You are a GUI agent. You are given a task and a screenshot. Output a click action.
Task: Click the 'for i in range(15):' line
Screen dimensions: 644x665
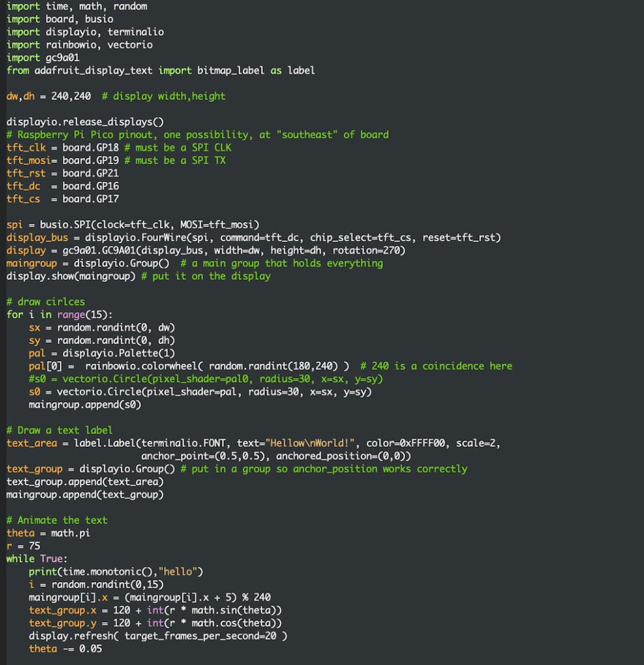60,315
